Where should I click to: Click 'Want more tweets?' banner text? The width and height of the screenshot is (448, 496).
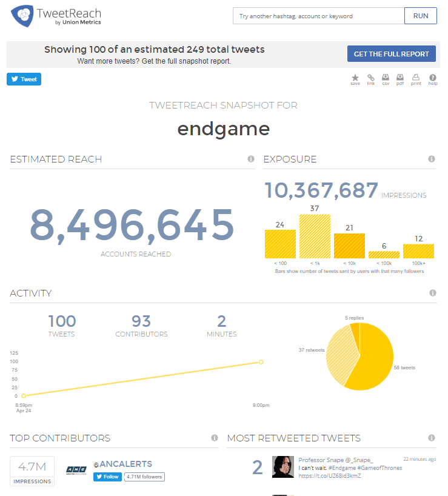coord(154,61)
